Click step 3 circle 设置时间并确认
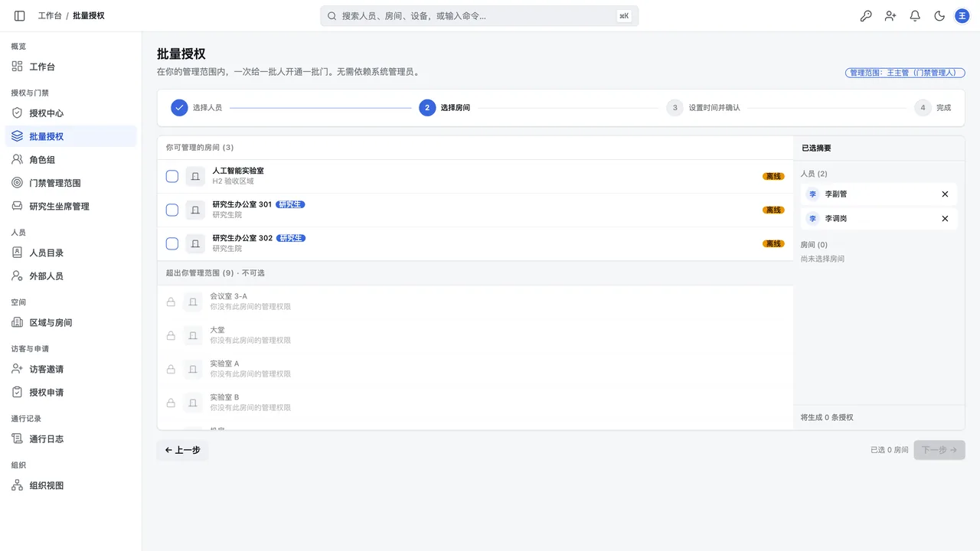The width and height of the screenshot is (980, 551). point(675,108)
